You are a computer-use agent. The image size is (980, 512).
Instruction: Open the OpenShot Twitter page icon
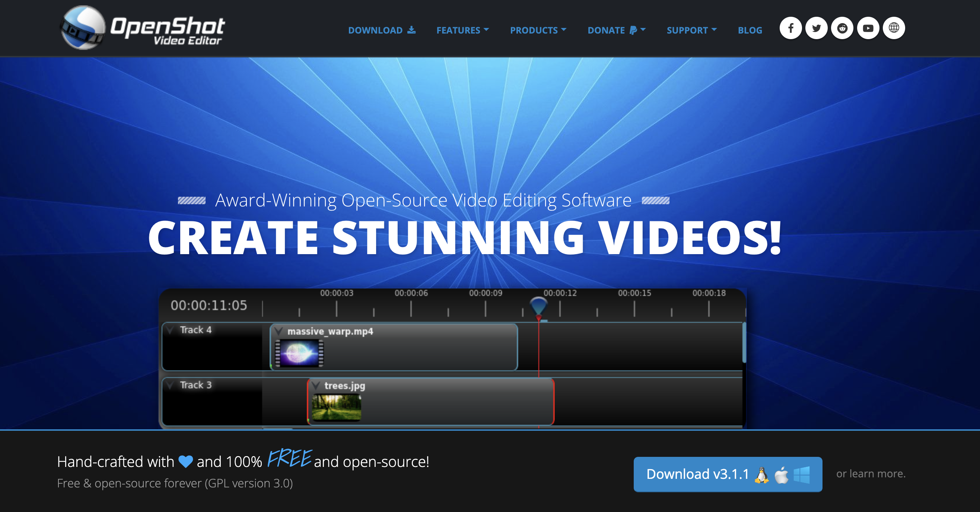(x=816, y=28)
